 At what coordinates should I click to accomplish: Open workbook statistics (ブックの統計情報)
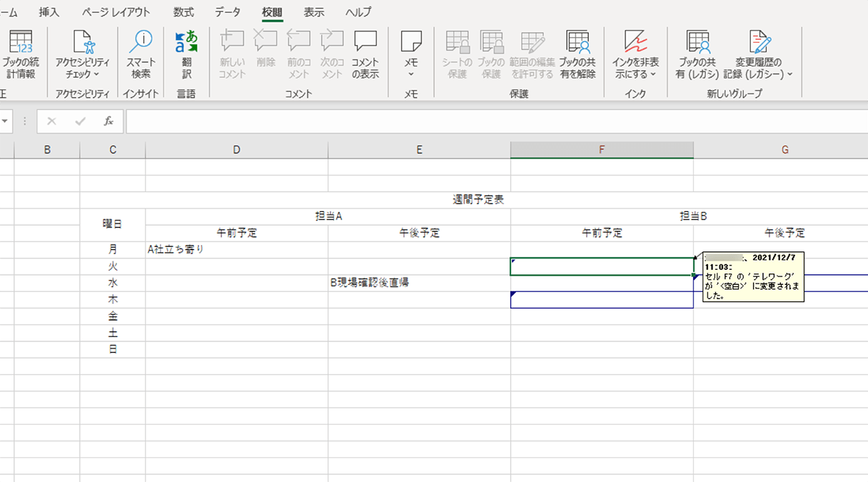click(19, 55)
